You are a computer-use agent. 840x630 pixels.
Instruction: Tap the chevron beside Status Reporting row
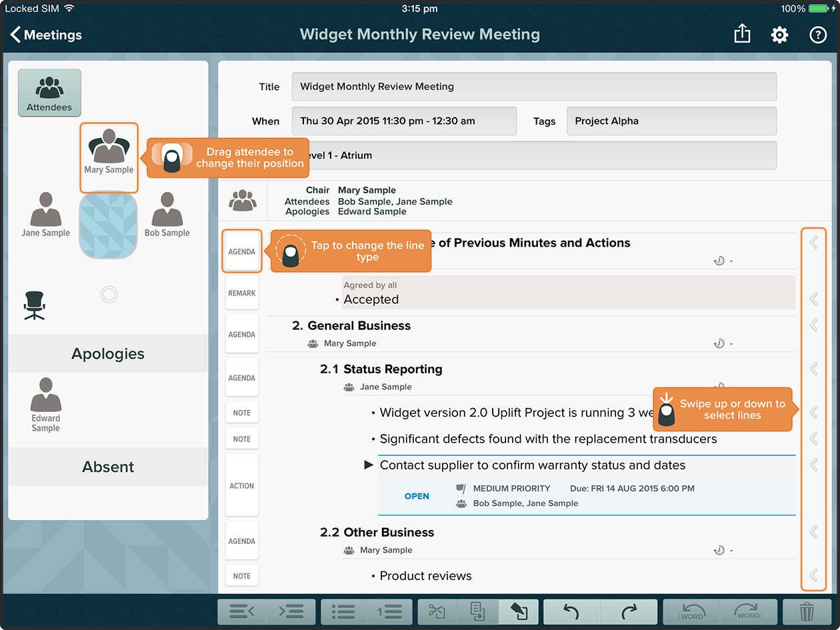[813, 368]
